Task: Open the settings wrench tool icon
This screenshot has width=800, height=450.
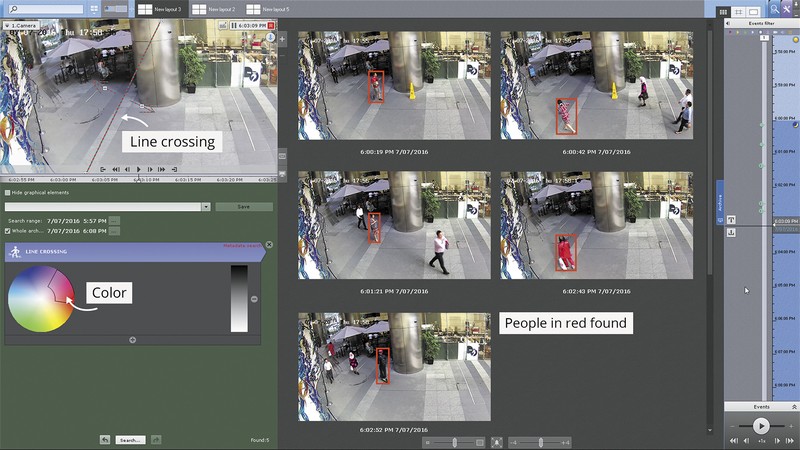Action: tap(787, 9)
